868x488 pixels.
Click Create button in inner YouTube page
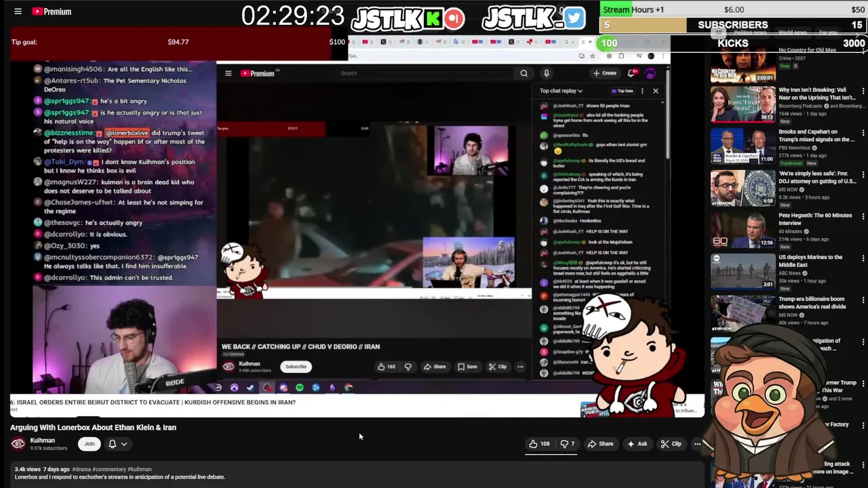[x=604, y=73]
